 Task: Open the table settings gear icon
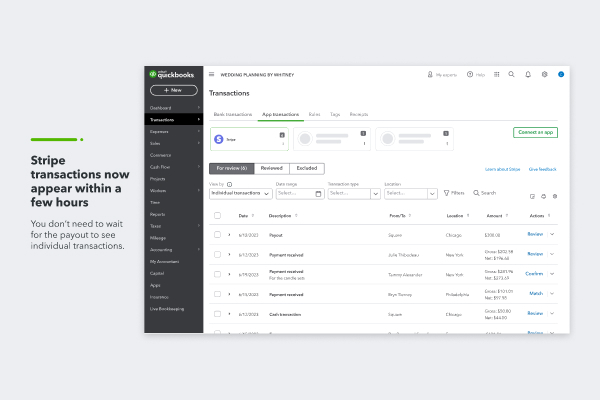coord(555,196)
